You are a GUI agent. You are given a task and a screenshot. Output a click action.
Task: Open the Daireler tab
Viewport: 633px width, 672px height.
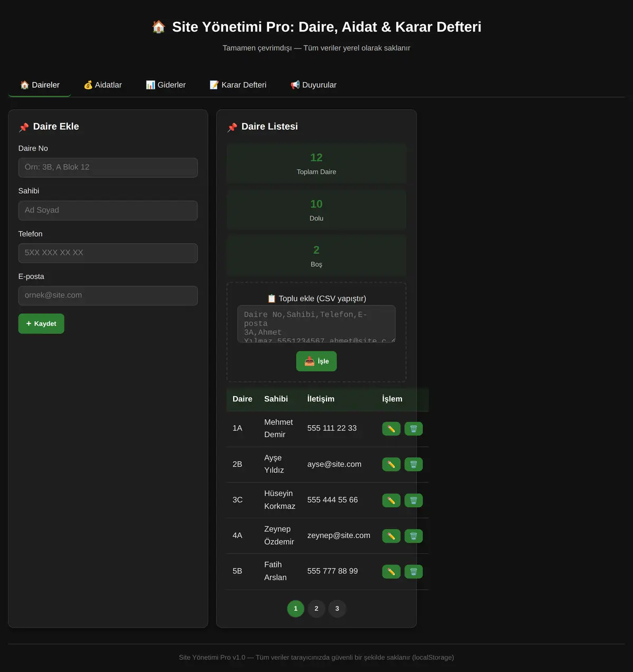[x=40, y=85]
